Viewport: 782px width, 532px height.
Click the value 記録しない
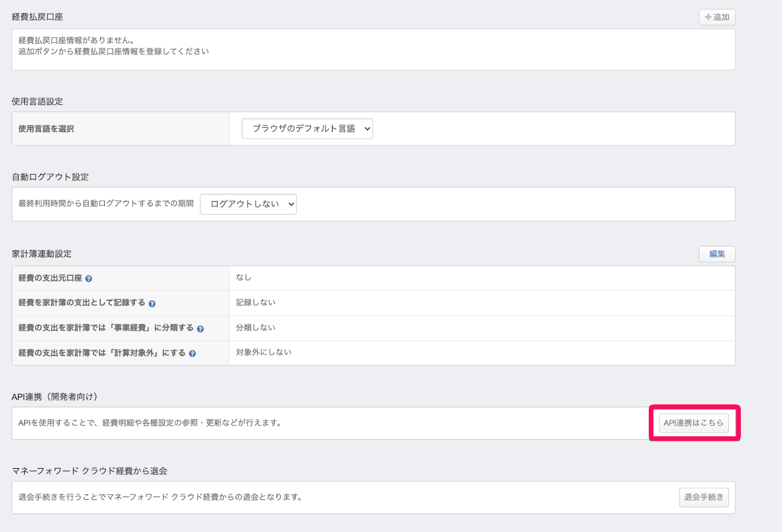(256, 303)
